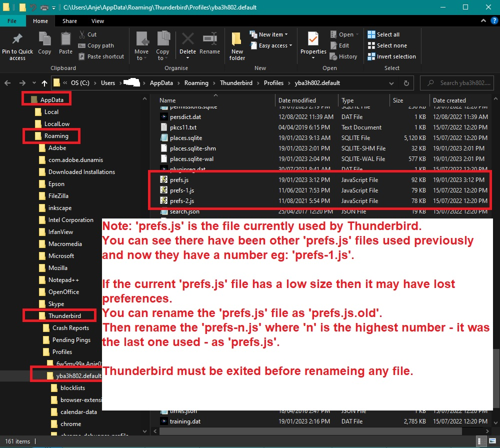Select the places.sqlite file
The image size is (500, 448).
point(324,137)
